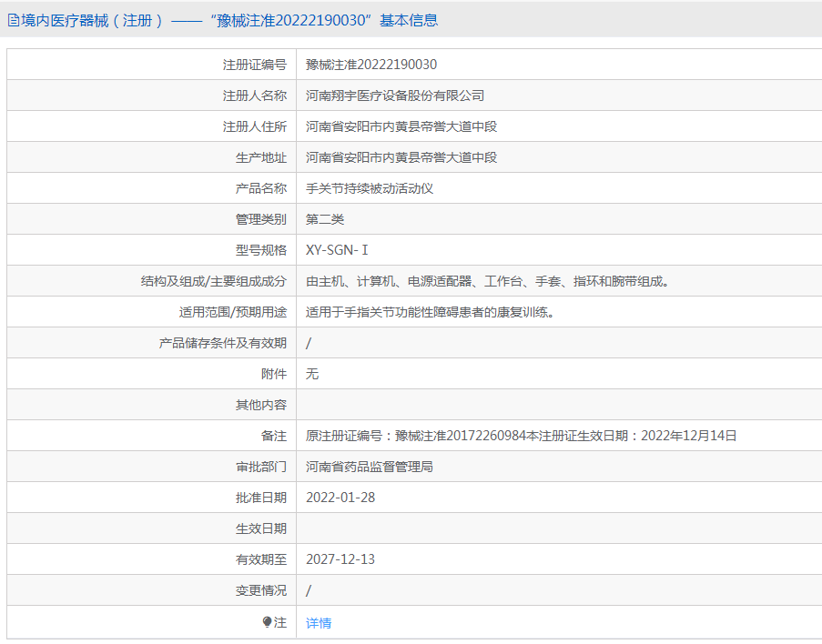Click the 生产地址 label

tap(260, 157)
